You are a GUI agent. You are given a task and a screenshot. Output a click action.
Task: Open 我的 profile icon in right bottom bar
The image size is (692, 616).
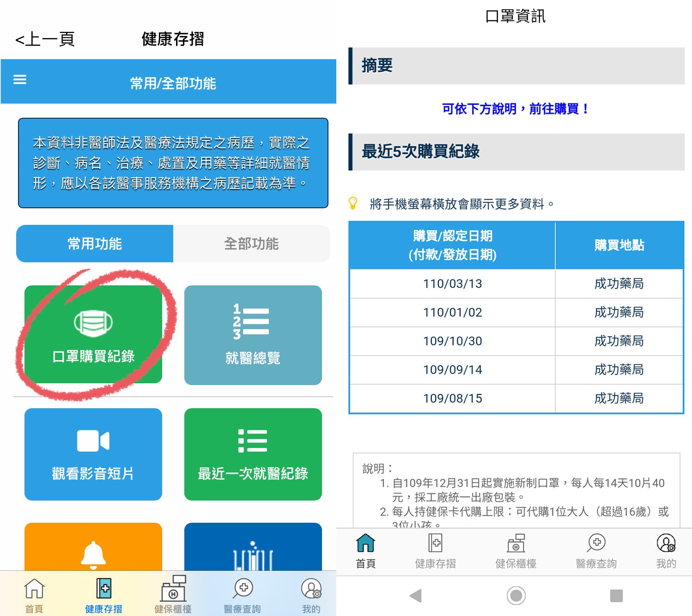tap(666, 550)
